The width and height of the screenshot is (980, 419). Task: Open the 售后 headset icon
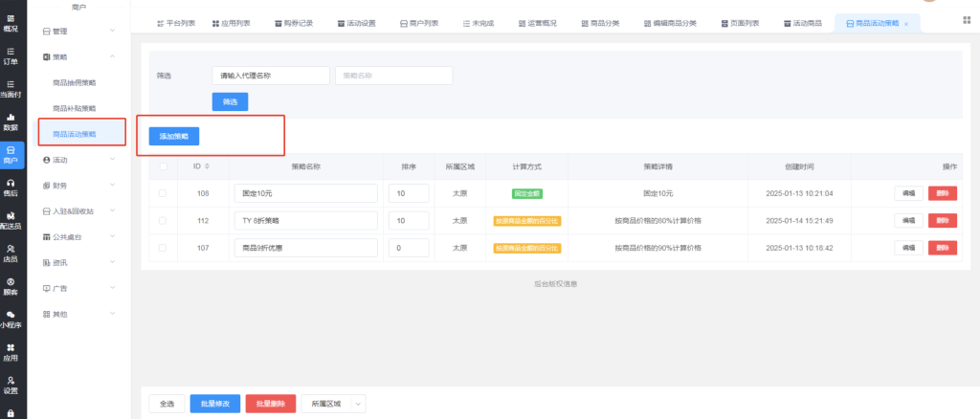tap(11, 187)
